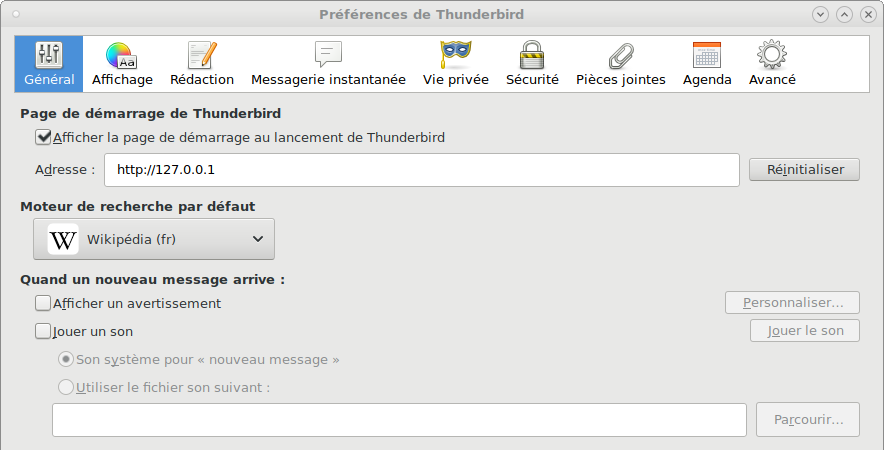This screenshot has height=450, width=884.
Task: Open the Rédaction pencil icon pane
Action: tap(202, 64)
